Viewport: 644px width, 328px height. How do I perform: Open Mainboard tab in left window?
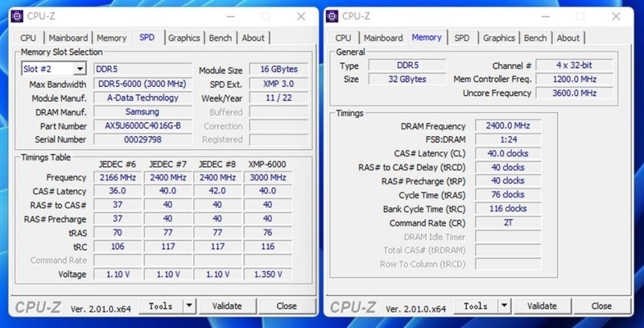pos(68,38)
